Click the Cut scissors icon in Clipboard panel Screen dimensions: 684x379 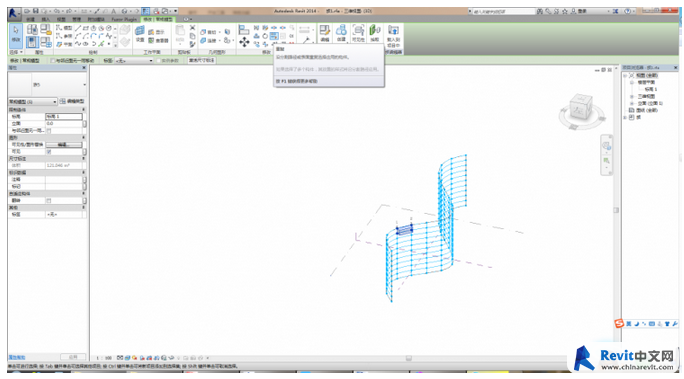(192, 28)
